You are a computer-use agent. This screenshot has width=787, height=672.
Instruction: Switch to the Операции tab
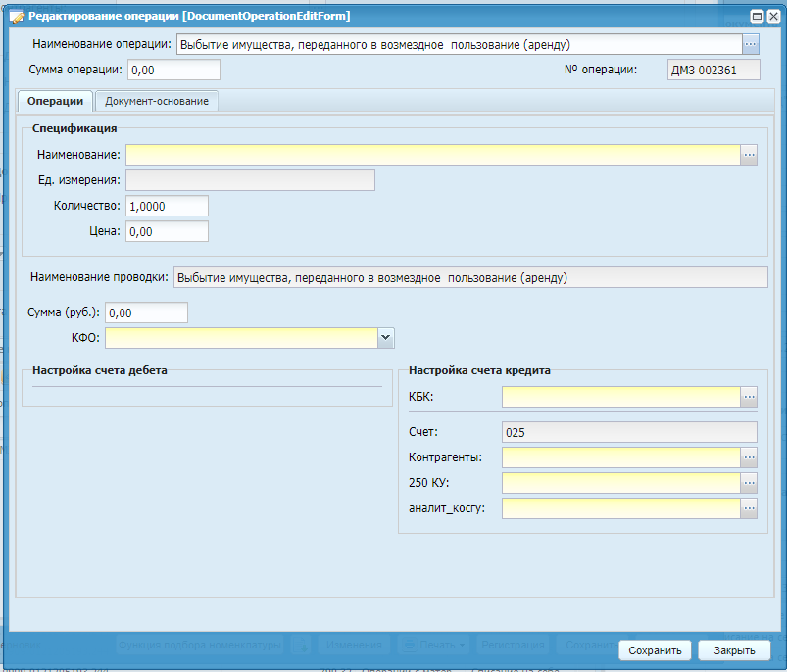[55, 101]
